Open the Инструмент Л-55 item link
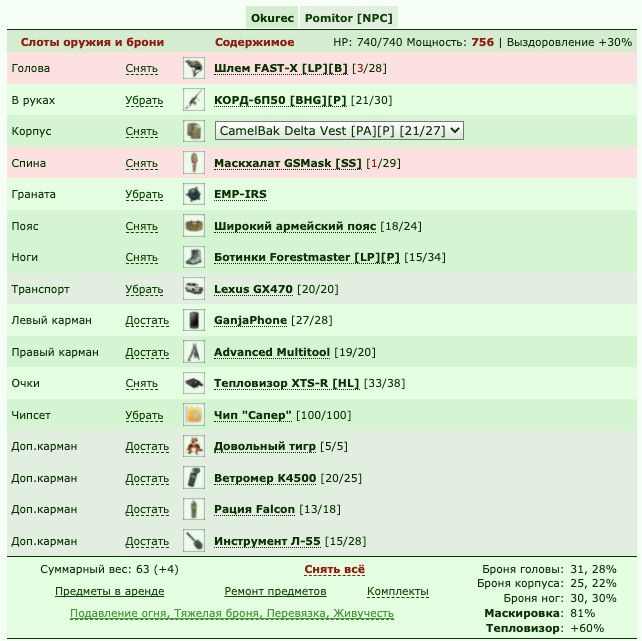642x641 pixels. click(x=267, y=542)
